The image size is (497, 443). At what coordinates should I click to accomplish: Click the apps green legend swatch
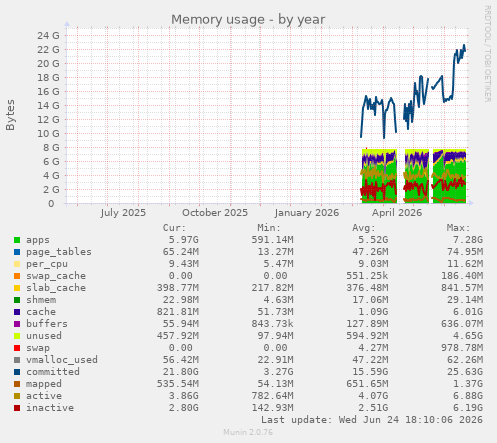coord(17,240)
